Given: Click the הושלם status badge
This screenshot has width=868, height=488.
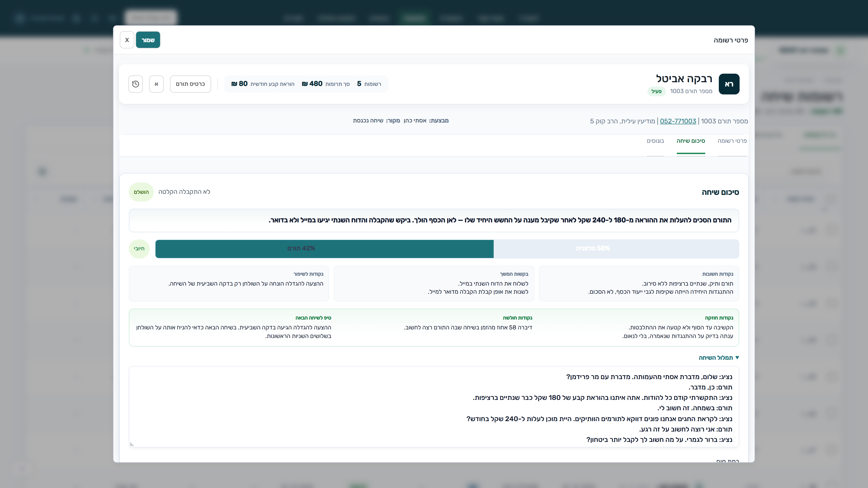Looking at the screenshot, I should point(141,192).
